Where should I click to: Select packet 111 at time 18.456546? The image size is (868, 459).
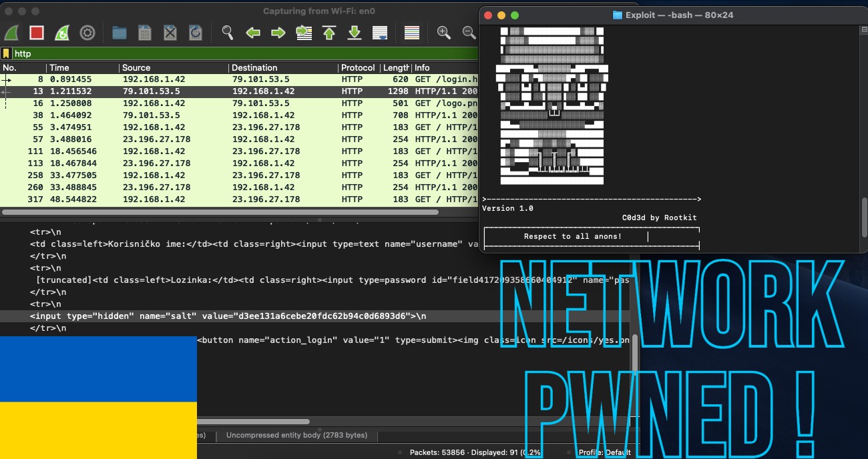click(x=239, y=151)
